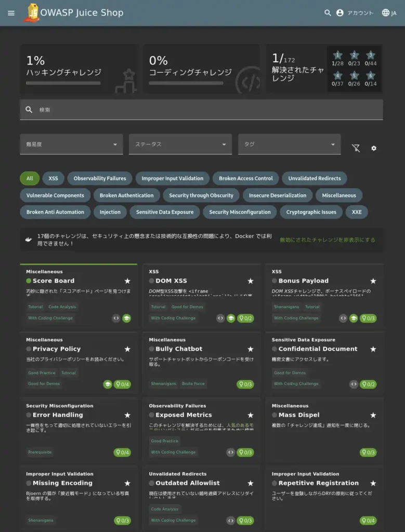Toggle the Broken Authentication chip
Viewport: 405px width, 532px height.
[x=127, y=195]
